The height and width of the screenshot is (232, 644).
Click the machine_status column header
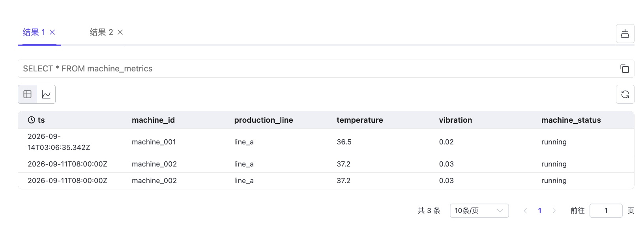(571, 120)
